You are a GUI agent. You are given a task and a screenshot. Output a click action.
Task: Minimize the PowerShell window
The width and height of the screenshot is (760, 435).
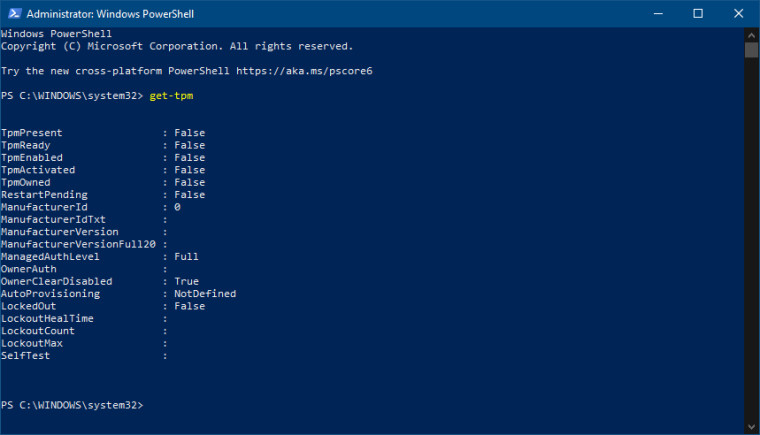pyautogui.click(x=654, y=13)
